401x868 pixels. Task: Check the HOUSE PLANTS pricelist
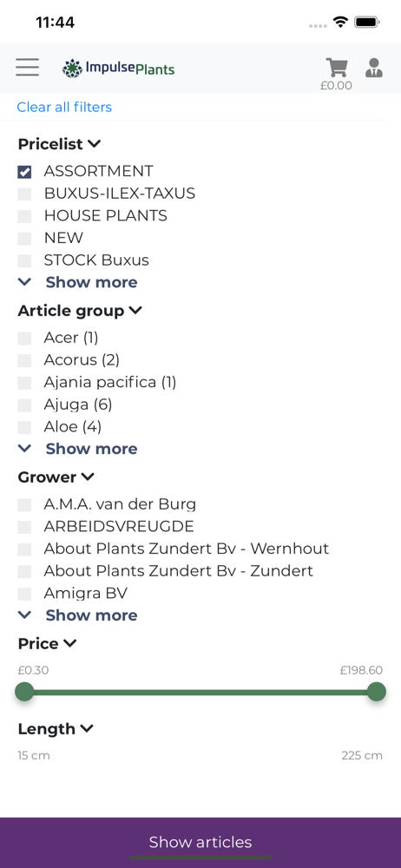24,216
